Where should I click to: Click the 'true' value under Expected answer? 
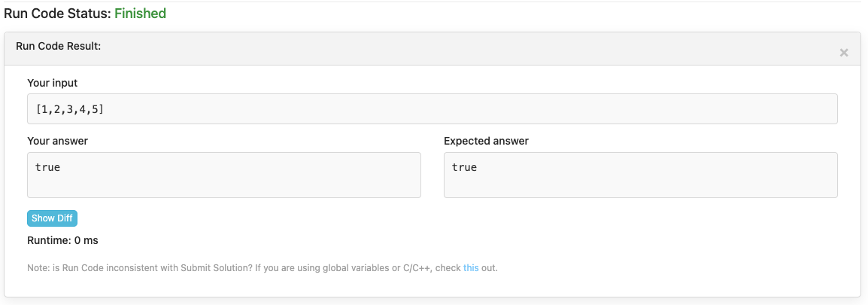coord(464,167)
